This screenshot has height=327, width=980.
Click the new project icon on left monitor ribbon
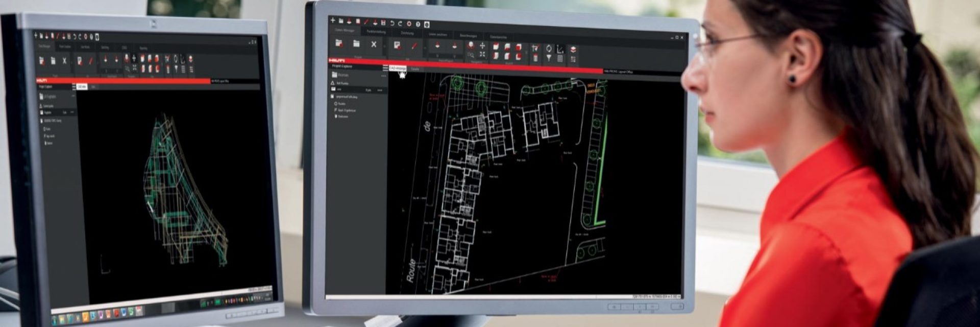(42, 60)
